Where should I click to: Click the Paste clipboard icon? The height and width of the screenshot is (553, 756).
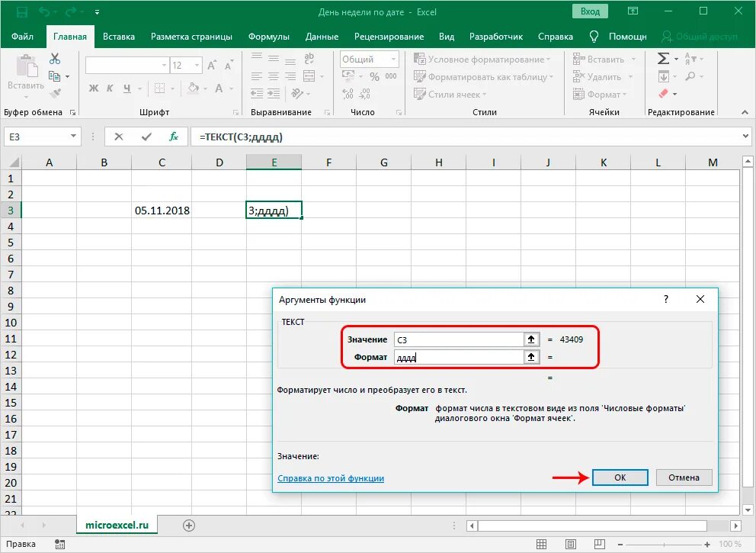pyautogui.click(x=27, y=66)
